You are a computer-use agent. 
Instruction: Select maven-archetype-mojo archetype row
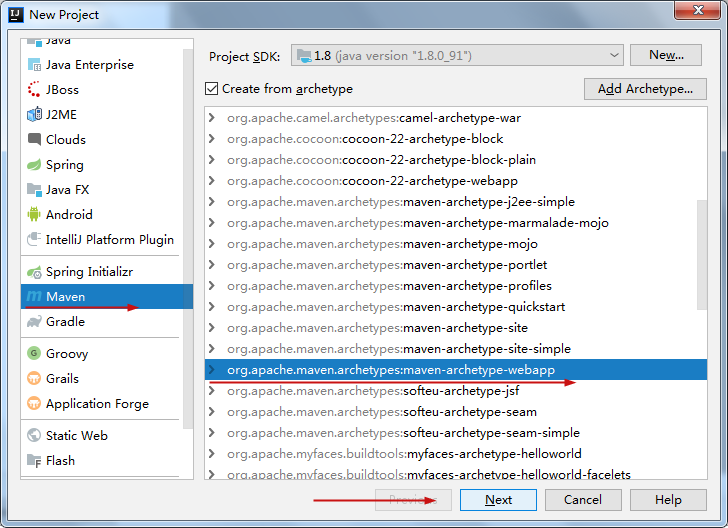456,244
